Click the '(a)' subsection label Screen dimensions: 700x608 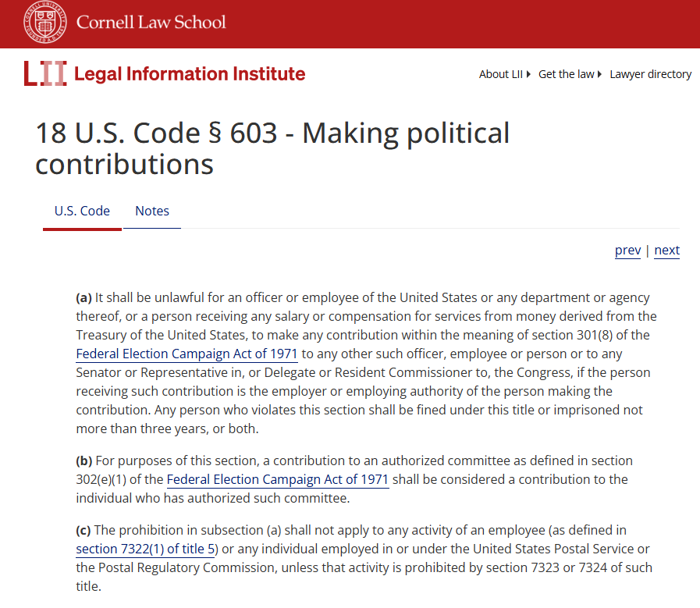coord(84,297)
